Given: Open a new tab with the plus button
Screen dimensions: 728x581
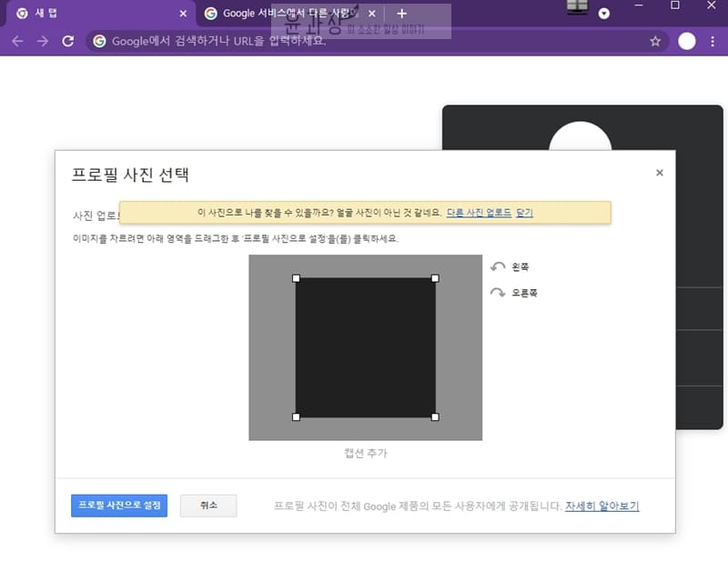Looking at the screenshot, I should [x=402, y=14].
